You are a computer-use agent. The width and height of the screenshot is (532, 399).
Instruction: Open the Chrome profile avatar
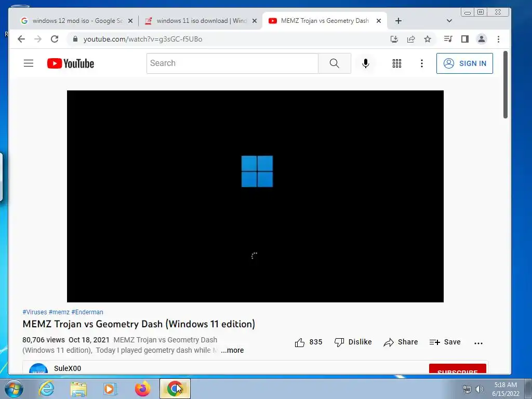[x=482, y=39]
